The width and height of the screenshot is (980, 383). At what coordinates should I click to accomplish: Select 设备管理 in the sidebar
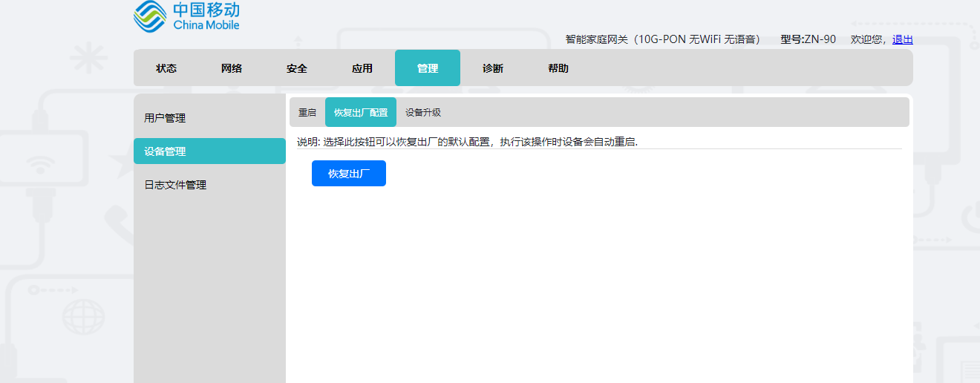point(209,151)
